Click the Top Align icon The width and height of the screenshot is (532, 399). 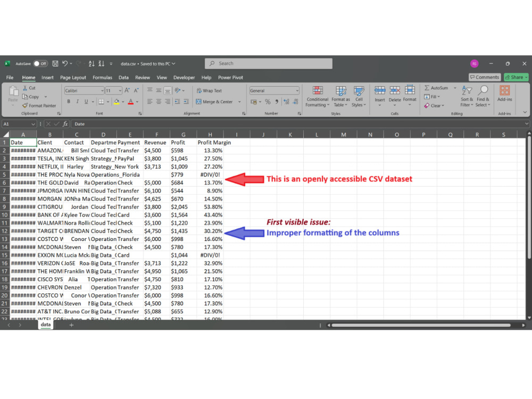click(149, 90)
